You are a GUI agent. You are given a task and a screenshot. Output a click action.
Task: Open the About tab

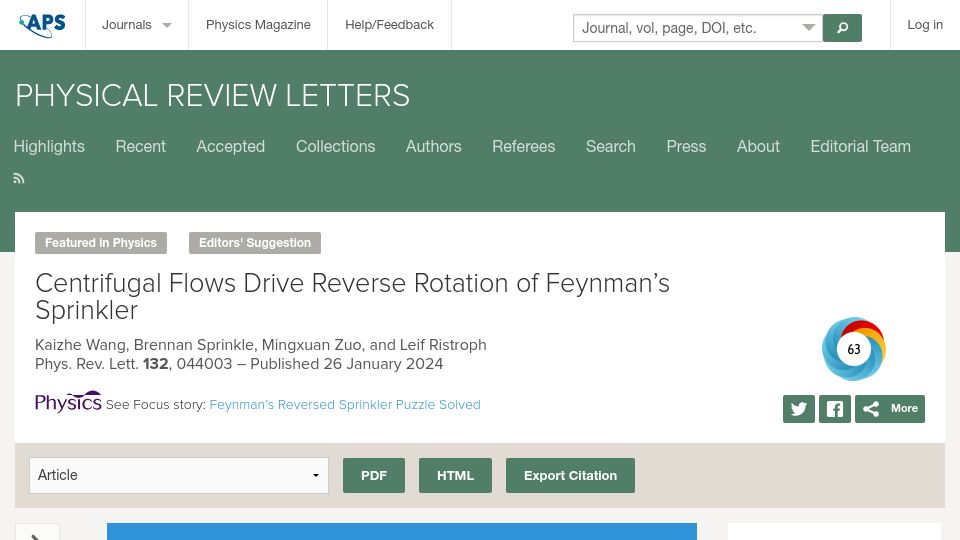point(758,146)
